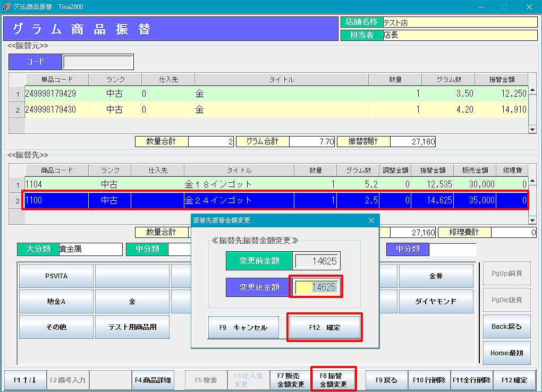Click the 変更後金額 input field
Screen dimensions: 542x392
[x=316, y=287]
